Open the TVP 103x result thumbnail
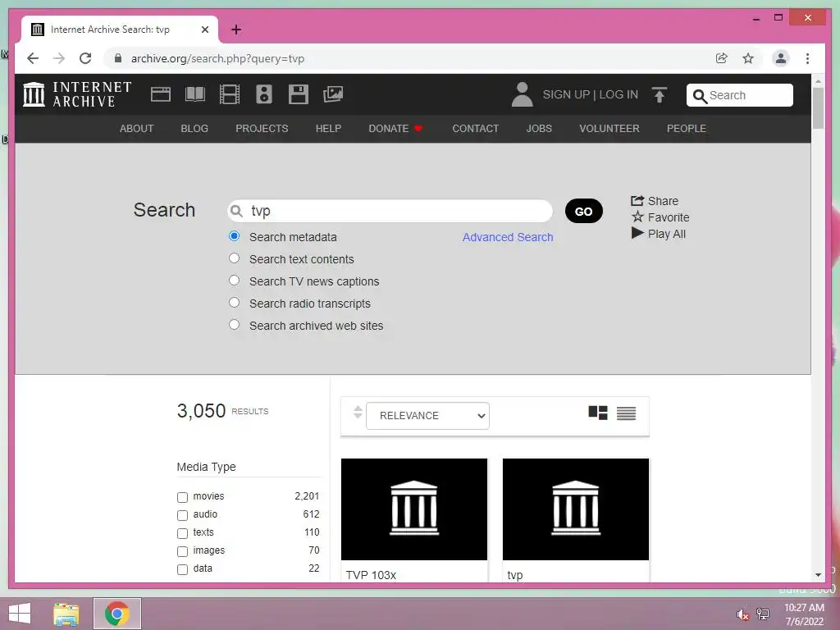Screen dimensions: 840x630 point(414,509)
